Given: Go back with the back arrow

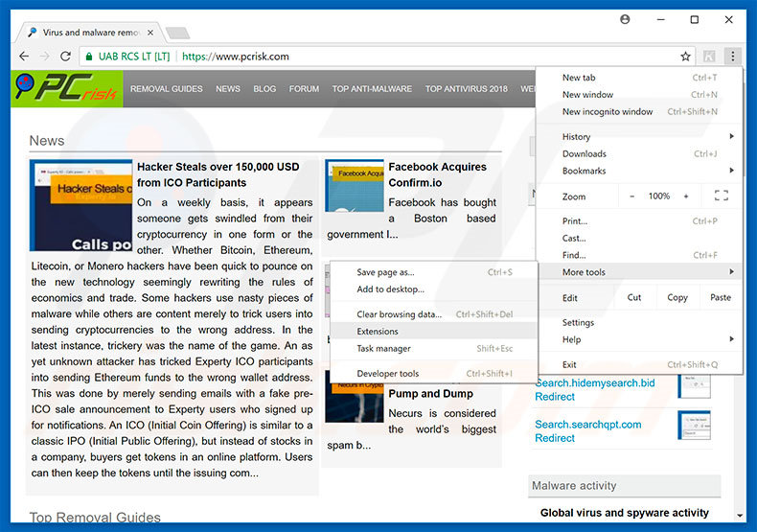Looking at the screenshot, I should pyautogui.click(x=24, y=57).
